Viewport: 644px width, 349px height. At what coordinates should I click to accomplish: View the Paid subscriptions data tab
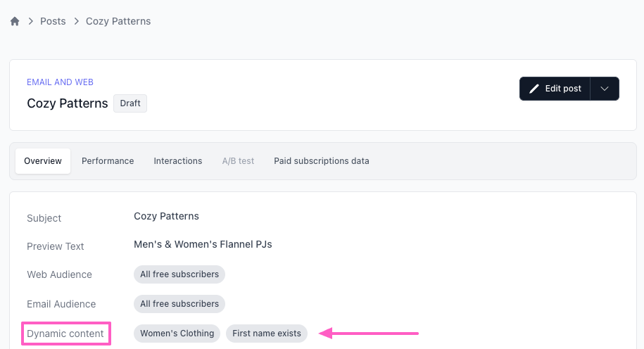click(x=322, y=161)
